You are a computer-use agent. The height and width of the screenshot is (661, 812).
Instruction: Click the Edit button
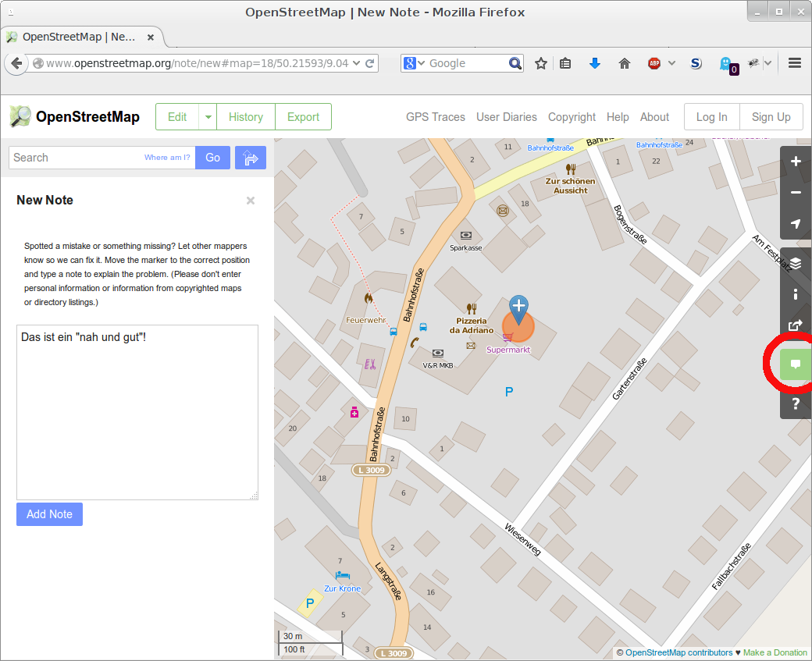(x=177, y=117)
